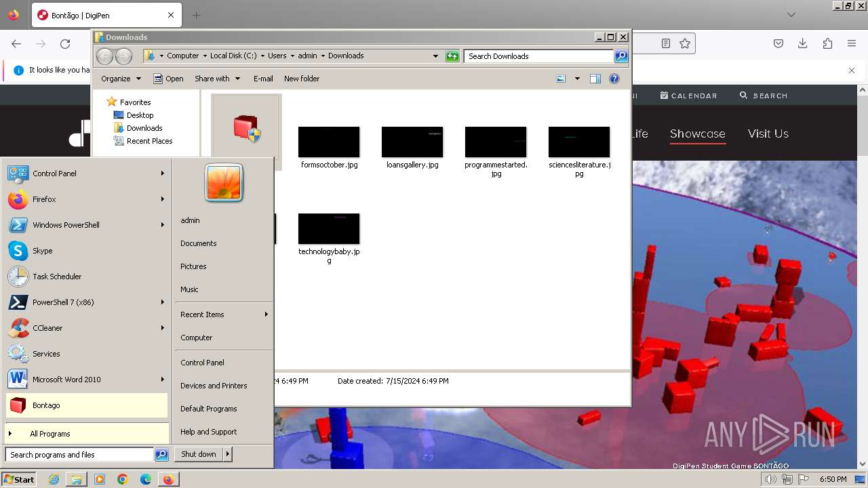Open Windows PowerShell from Start menu
This screenshot has height=488, width=868.
(x=87, y=225)
